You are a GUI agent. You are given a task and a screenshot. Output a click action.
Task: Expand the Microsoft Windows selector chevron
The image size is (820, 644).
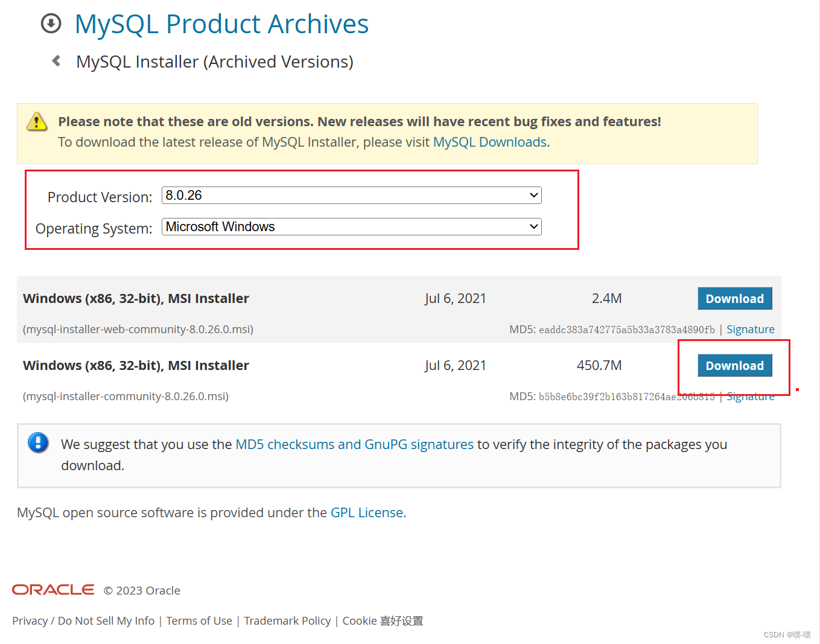click(533, 226)
